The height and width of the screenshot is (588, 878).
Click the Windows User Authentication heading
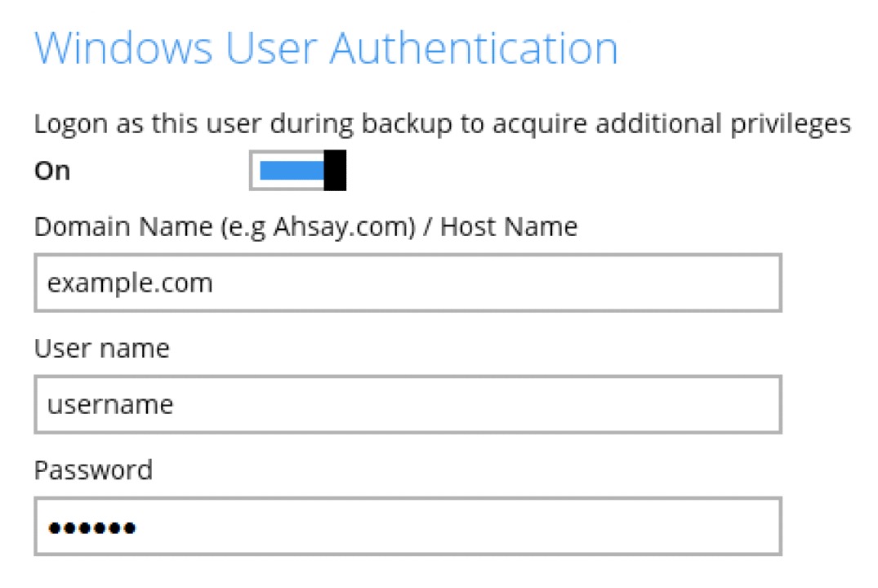(326, 47)
